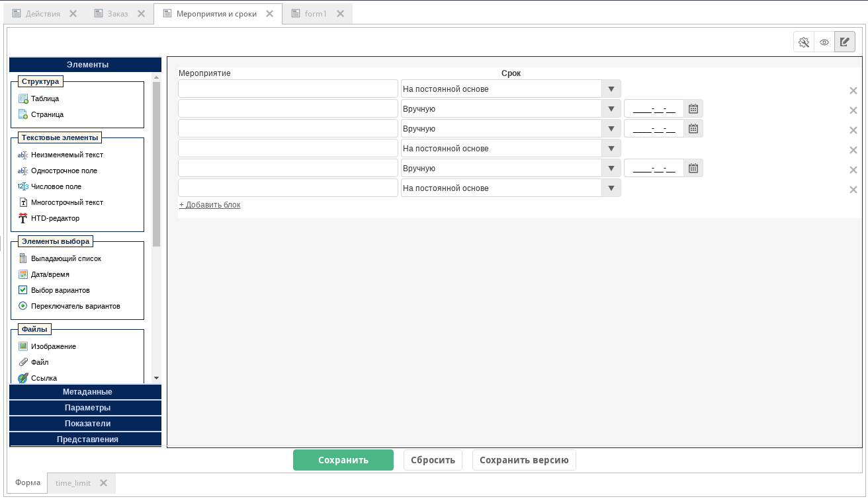
Task: Pick the Дата/время element
Action: 44,274
